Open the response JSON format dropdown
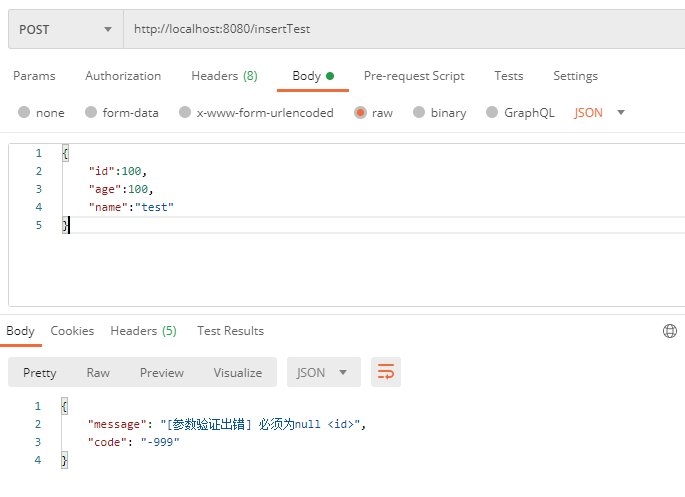The image size is (685, 497). coord(324,372)
